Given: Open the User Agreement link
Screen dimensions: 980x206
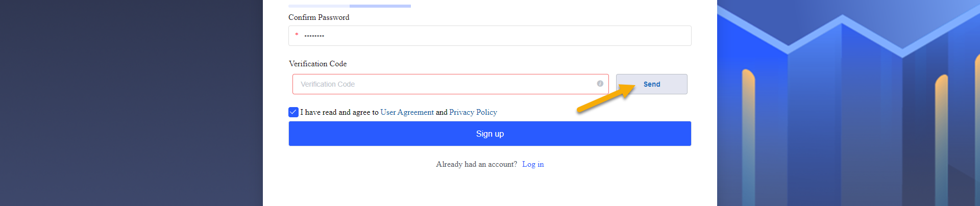Looking at the screenshot, I should (x=407, y=112).
